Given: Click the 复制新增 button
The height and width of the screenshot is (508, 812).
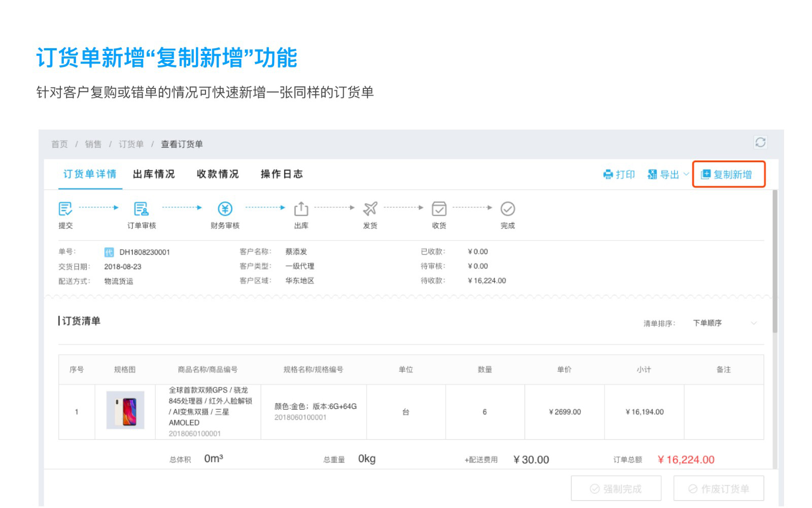Looking at the screenshot, I should (x=728, y=175).
